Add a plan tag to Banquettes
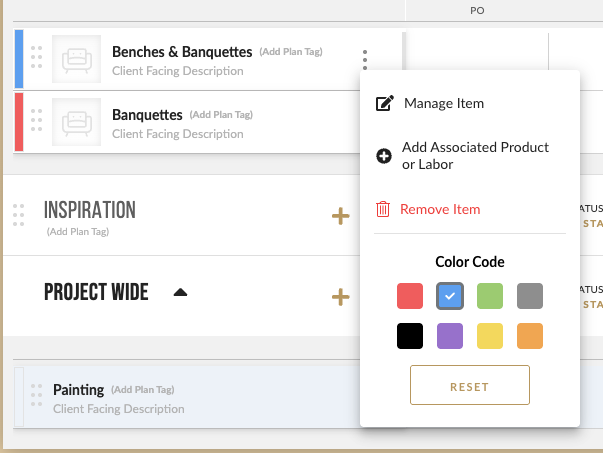This screenshot has height=453, width=603. 221,115
